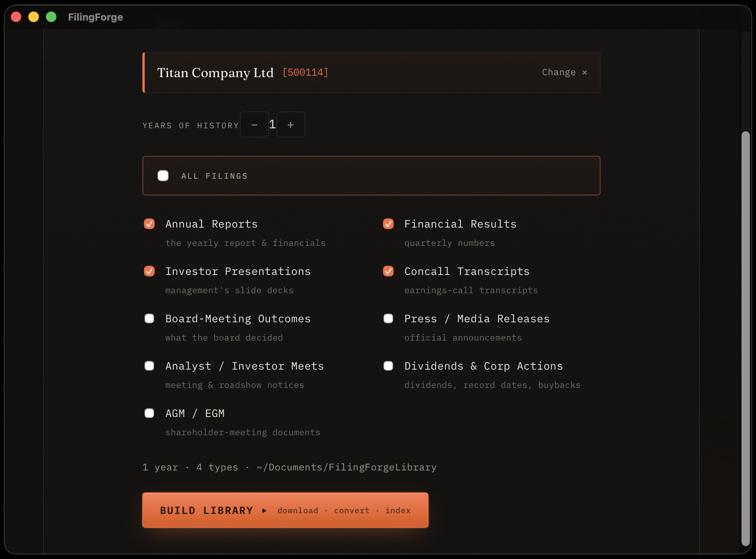Decrease years of history with minus button
The width and height of the screenshot is (756, 559).
click(254, 124)
